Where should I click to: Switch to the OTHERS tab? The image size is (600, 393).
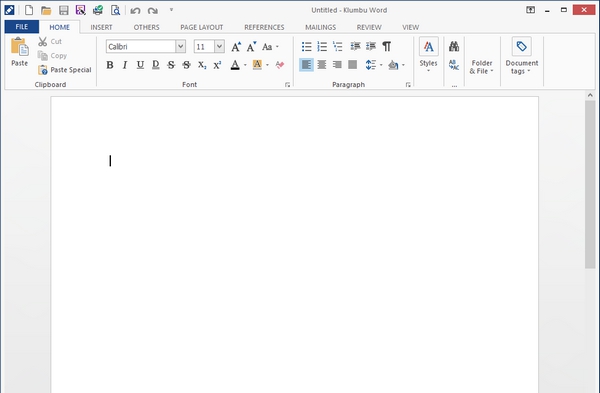pos(146,27)
